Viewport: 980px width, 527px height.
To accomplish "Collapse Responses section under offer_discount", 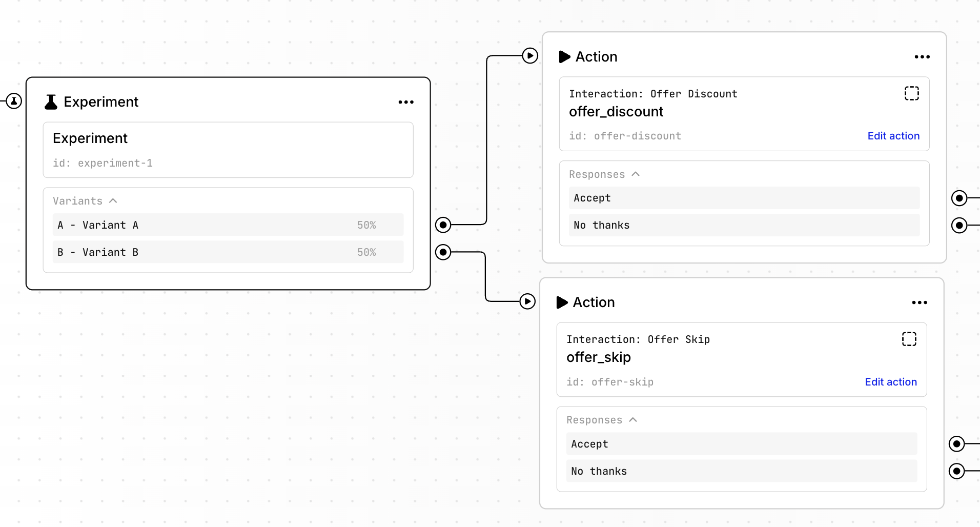I will coord(636,174).
